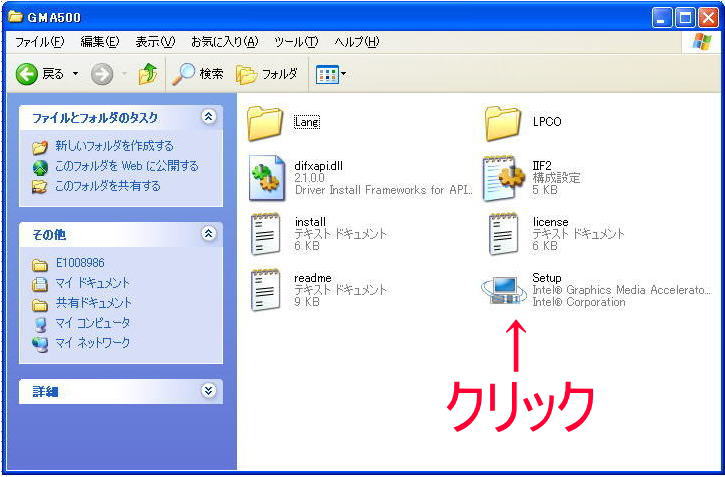Open 共有ドキュメント link
The image size is (725, 477).
(x=94, y=303)
